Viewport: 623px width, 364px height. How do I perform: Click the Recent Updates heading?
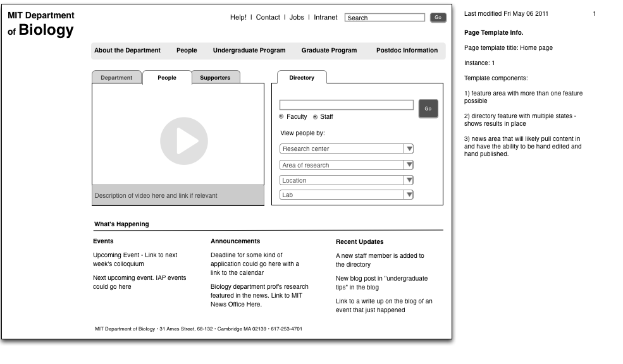360,241
